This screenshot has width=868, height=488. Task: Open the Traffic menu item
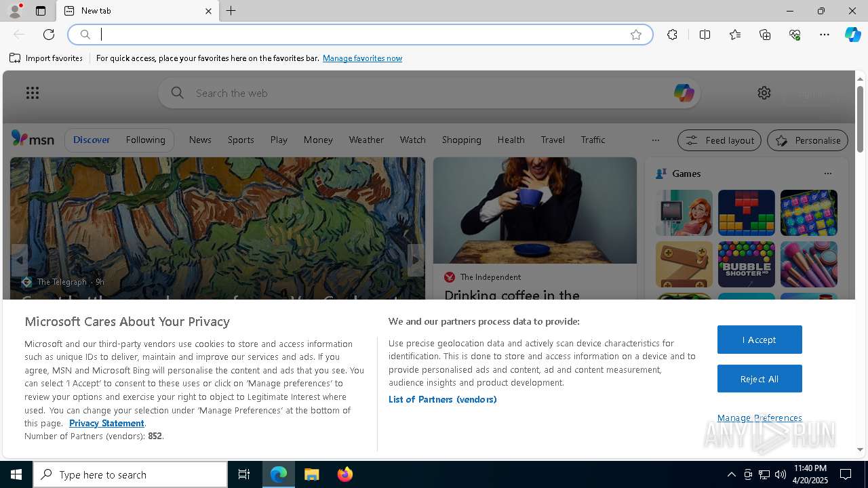(593, 140)
